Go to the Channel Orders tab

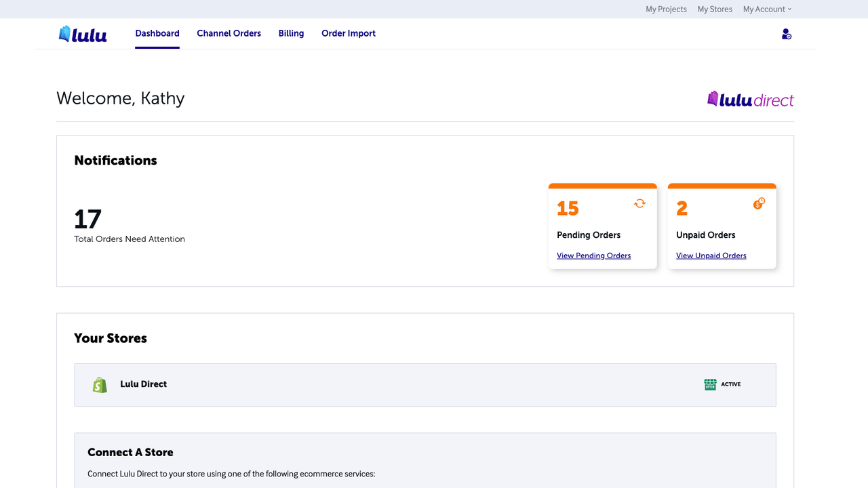tap(229, 33)
